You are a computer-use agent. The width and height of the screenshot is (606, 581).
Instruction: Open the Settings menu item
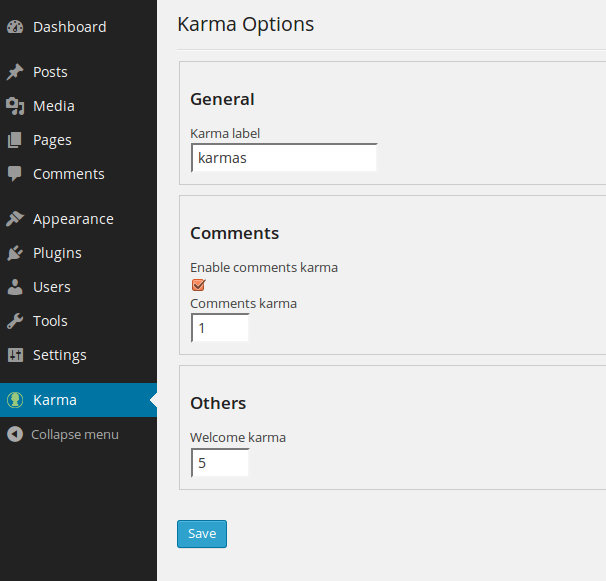pos(78,355)
